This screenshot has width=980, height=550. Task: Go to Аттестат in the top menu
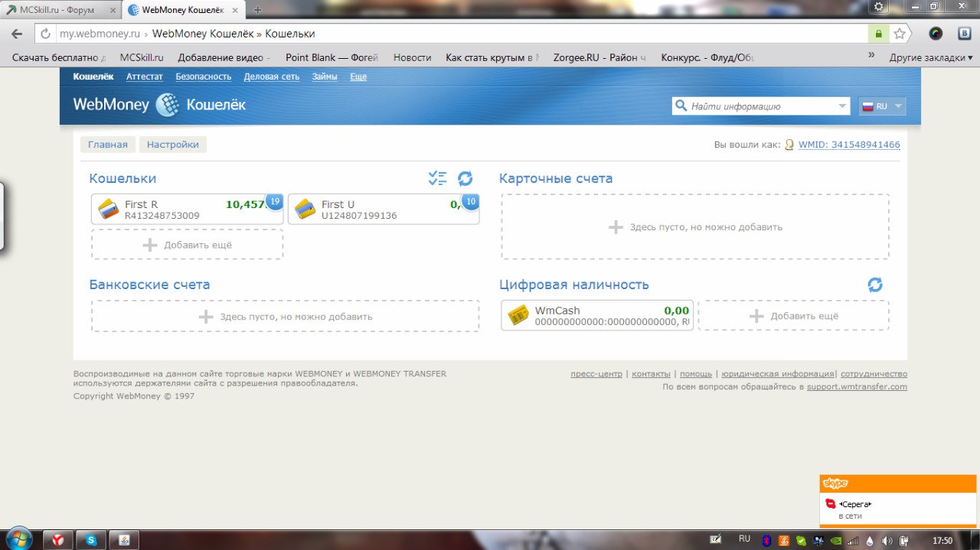(x=145, y=76)
